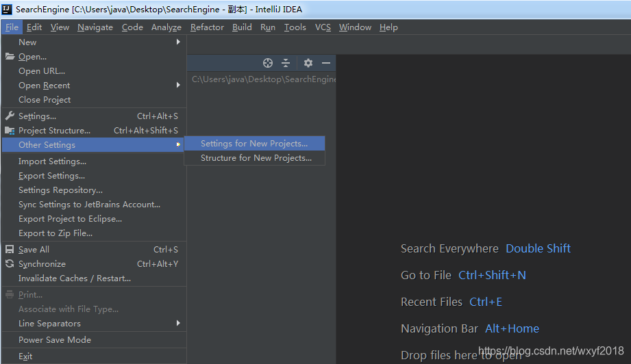Click the folder icon beside Open...
Screen dimensions: 631x364
click(x=10, y=57)
